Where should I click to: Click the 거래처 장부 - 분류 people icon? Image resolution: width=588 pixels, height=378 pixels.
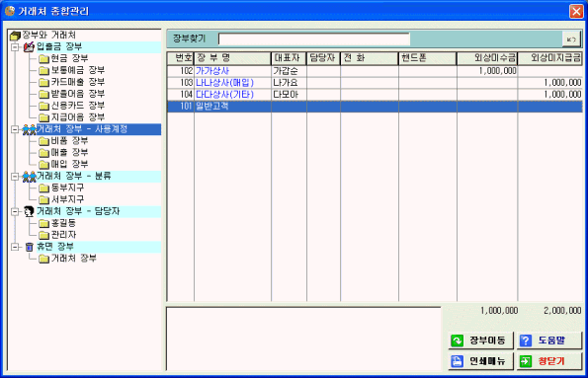point(30,177)
